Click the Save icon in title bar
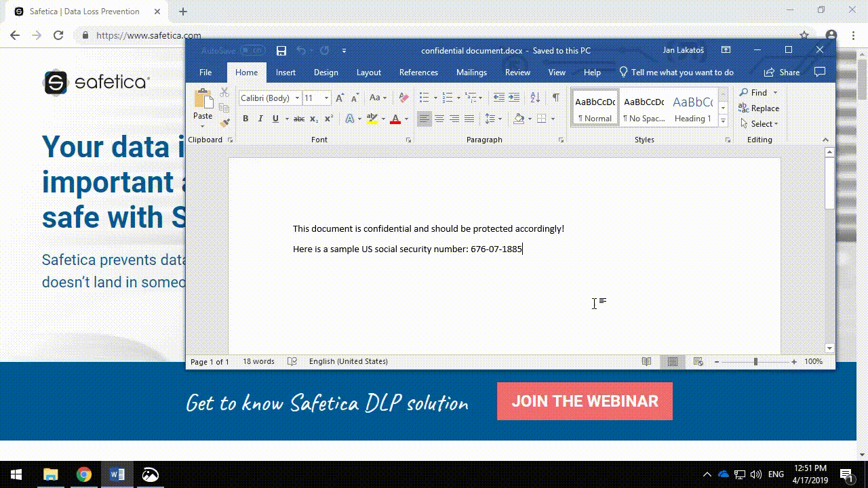Image resolution: width=868 pixels, height=488 pixels. 281,51
